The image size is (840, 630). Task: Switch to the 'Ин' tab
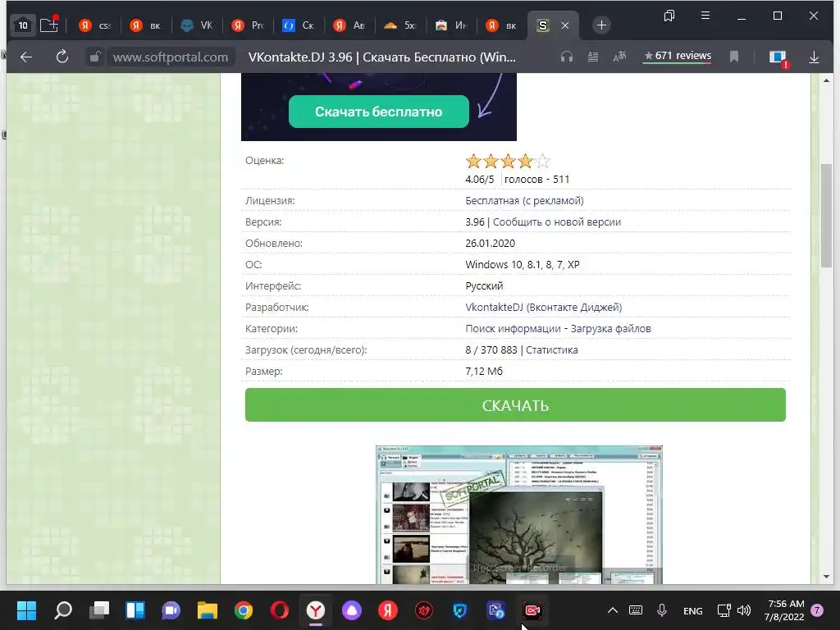[x=450, y=25]
